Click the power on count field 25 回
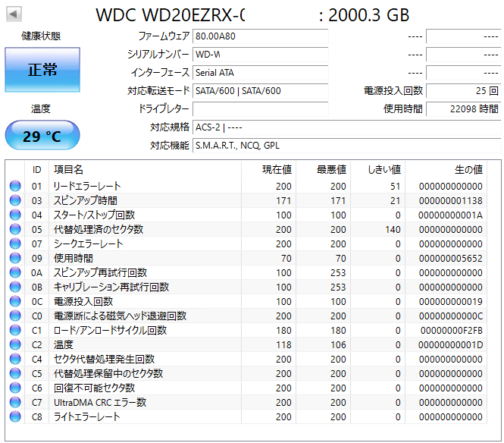The height and width of the screenshot is (443, 504). 464,91
